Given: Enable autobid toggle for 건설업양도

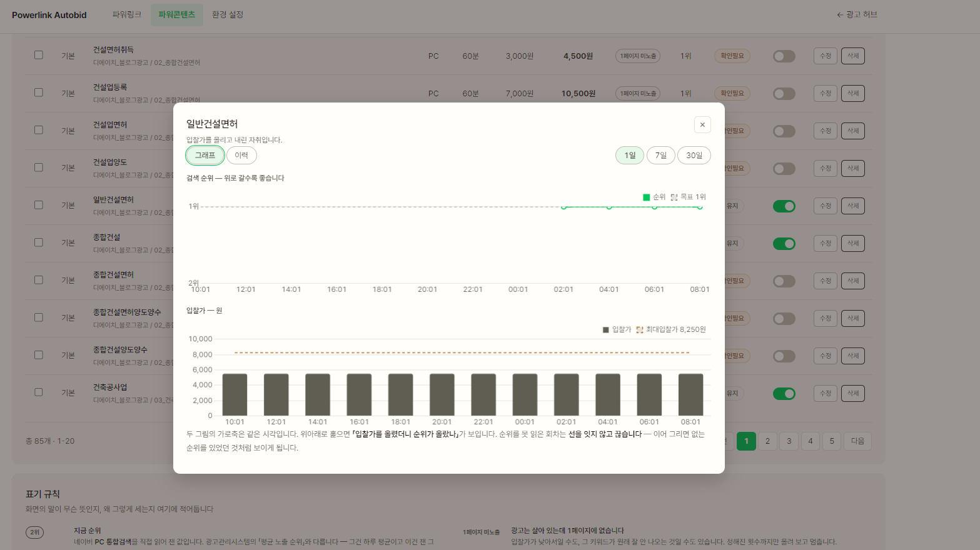Looking at the screenshot, I should (784, 169).
